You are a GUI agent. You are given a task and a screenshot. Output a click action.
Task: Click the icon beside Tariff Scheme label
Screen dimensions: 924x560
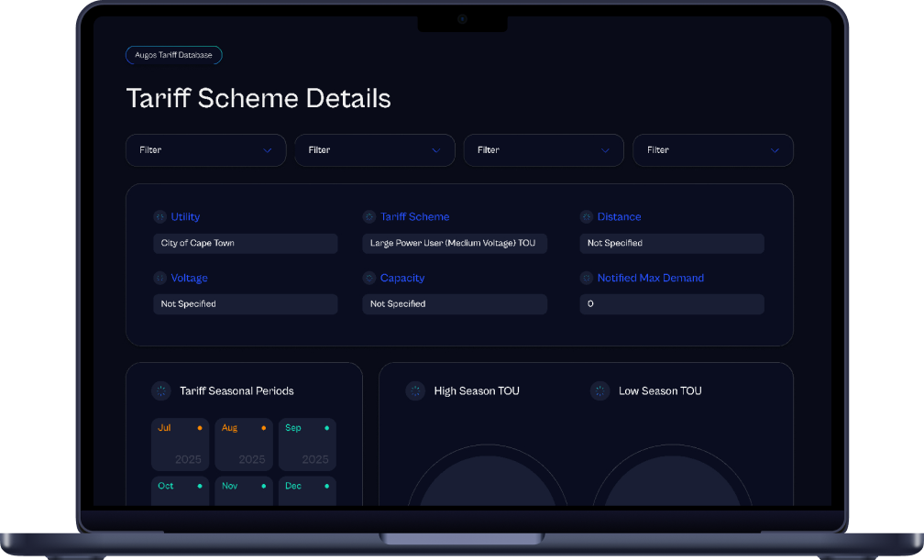368,217
